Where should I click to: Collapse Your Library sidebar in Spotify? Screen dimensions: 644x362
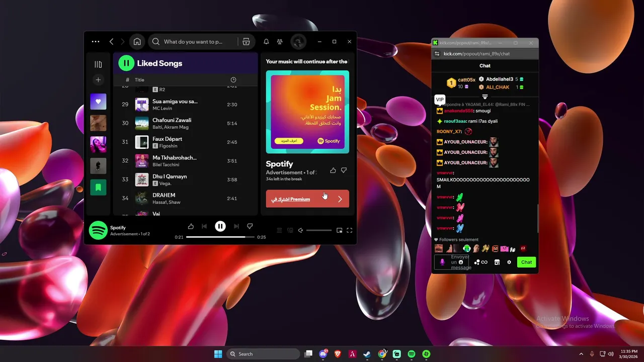click(98, 64)
